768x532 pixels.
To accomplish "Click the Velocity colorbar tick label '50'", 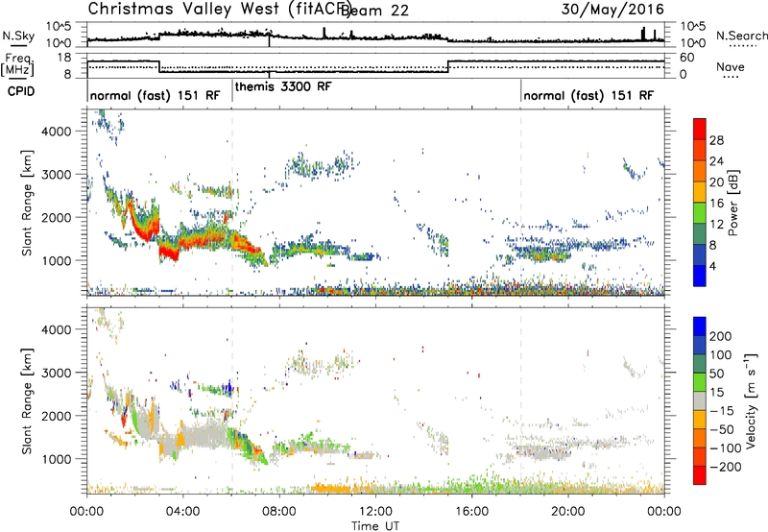I will (x=717, y=374).
